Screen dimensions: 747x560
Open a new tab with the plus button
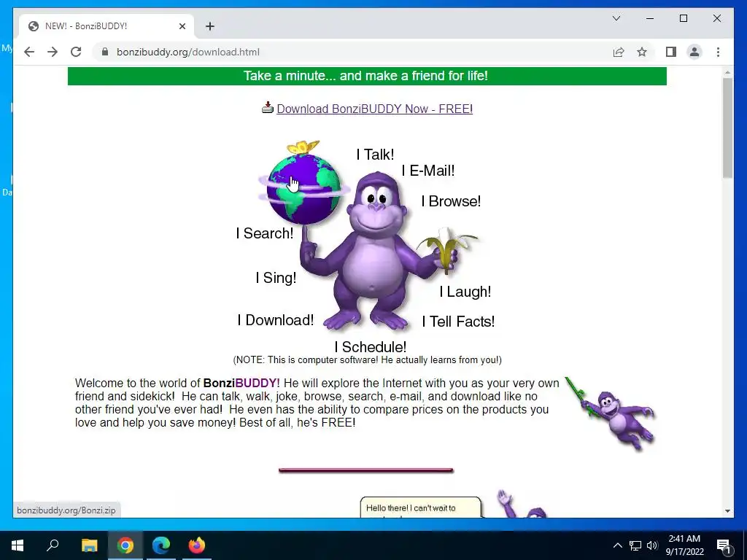(x=210, y=26)
